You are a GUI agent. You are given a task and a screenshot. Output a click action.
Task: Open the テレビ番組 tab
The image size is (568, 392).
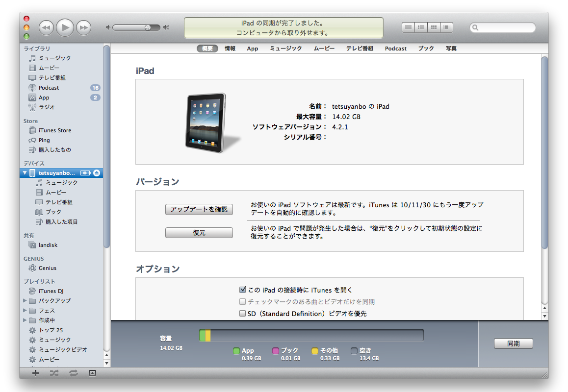point(360,49)
